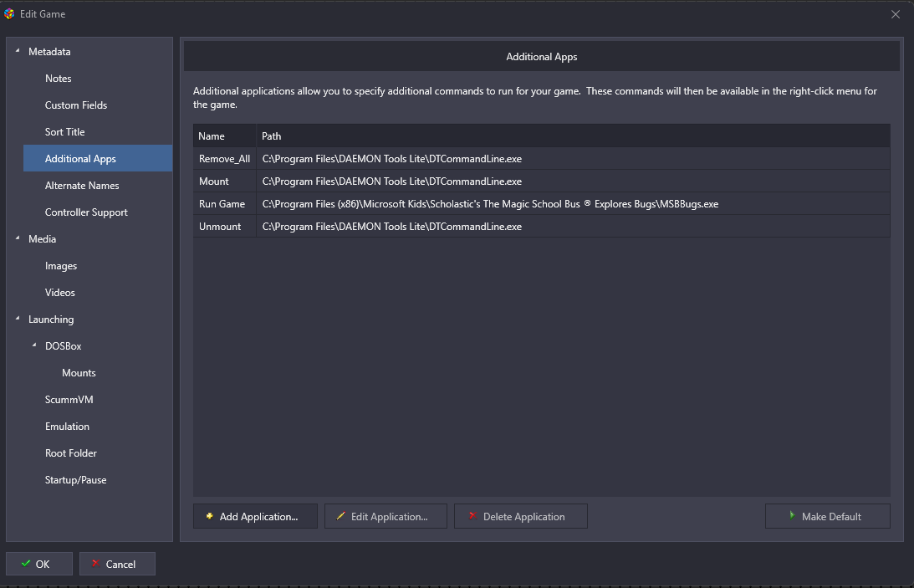Select the Run Game application row
This screenshot has height=588, width=914.
(x=542, y=204)
